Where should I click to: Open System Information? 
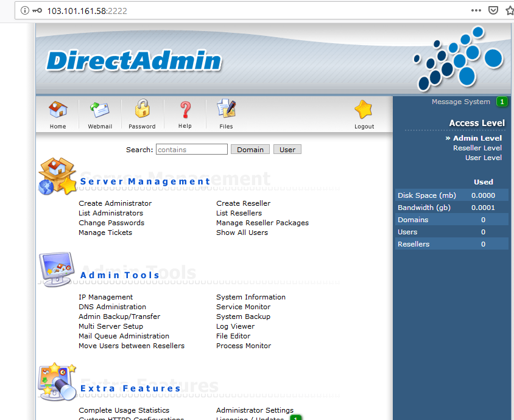(251, 297)
